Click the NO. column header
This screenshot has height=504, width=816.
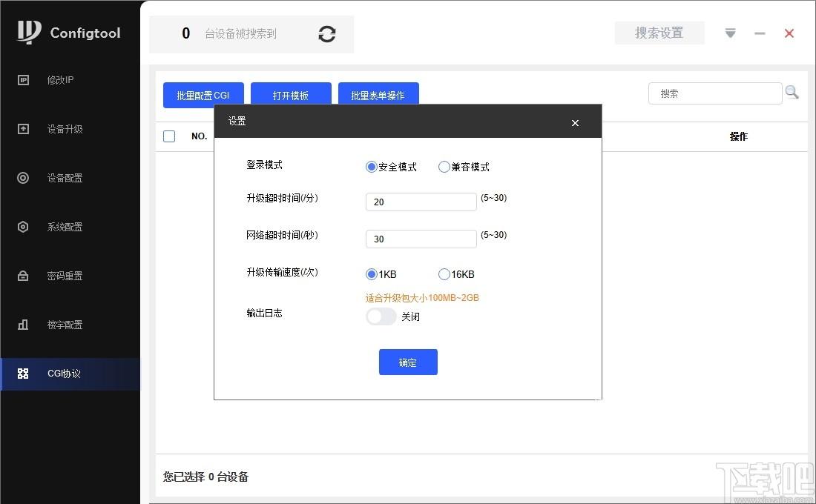point(200,136)
